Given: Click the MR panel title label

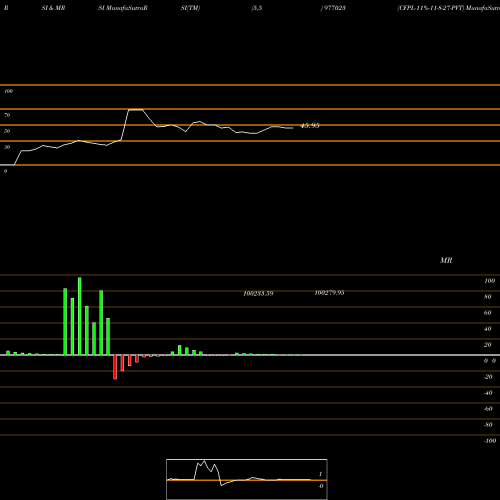Looking at the screenshot, I should click(x=446, y=260).
